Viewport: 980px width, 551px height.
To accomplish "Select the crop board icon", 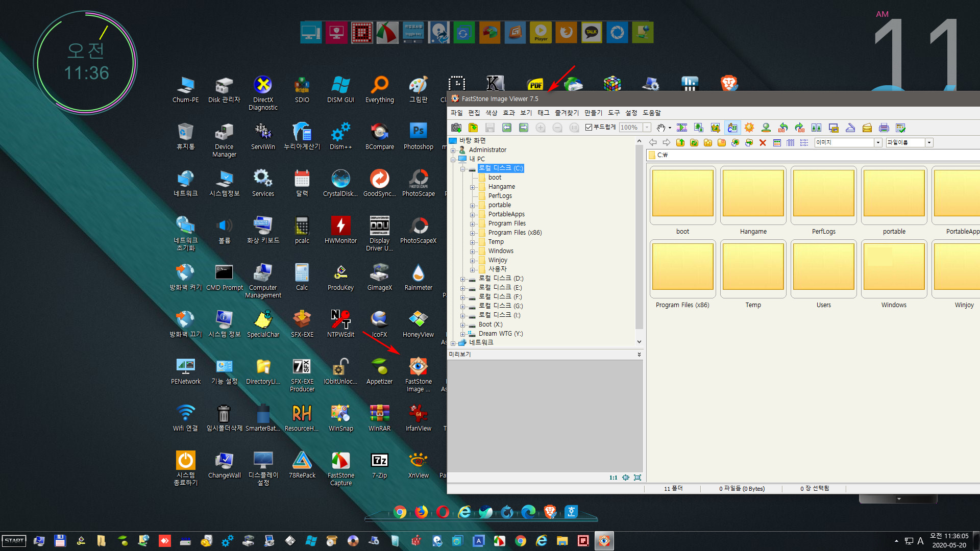I will pos(716,128).
